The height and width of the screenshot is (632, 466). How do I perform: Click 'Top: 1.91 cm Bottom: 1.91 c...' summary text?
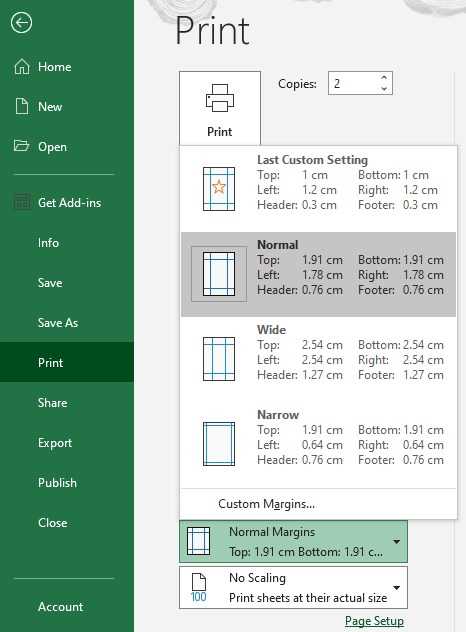point(306,552)
